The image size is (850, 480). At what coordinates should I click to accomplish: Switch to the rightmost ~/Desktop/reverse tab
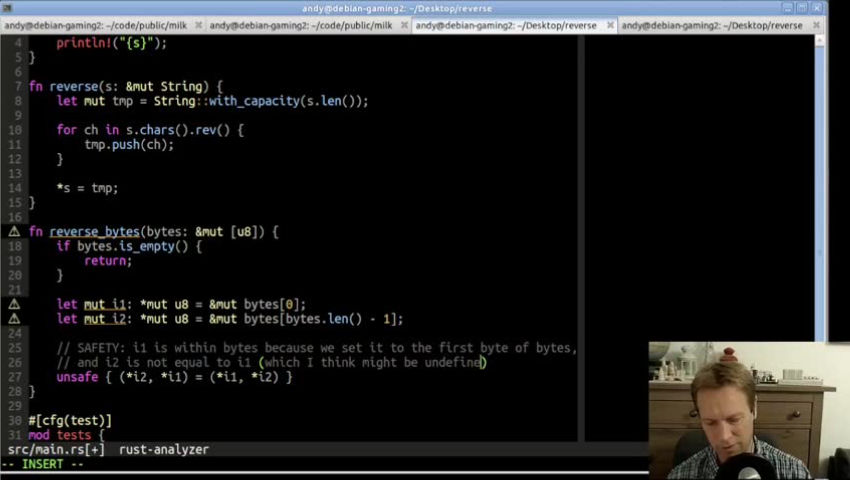coord(710,25)
